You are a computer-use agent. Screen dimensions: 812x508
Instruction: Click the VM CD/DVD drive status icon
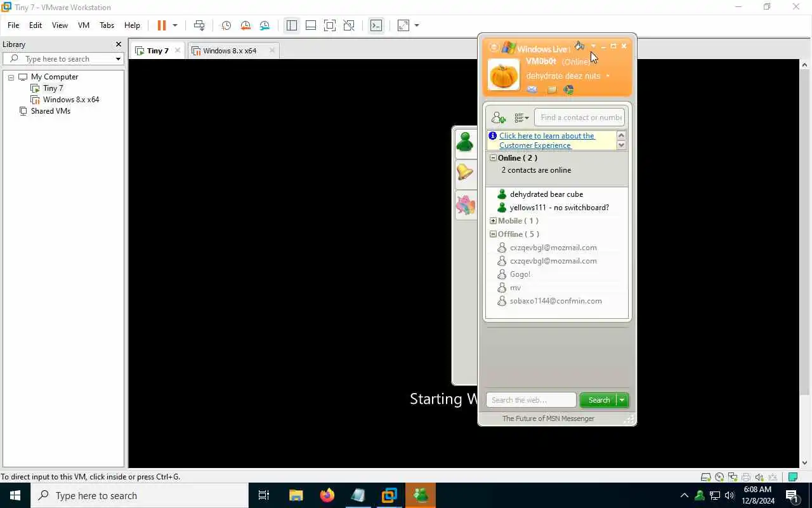pos(719,477)
